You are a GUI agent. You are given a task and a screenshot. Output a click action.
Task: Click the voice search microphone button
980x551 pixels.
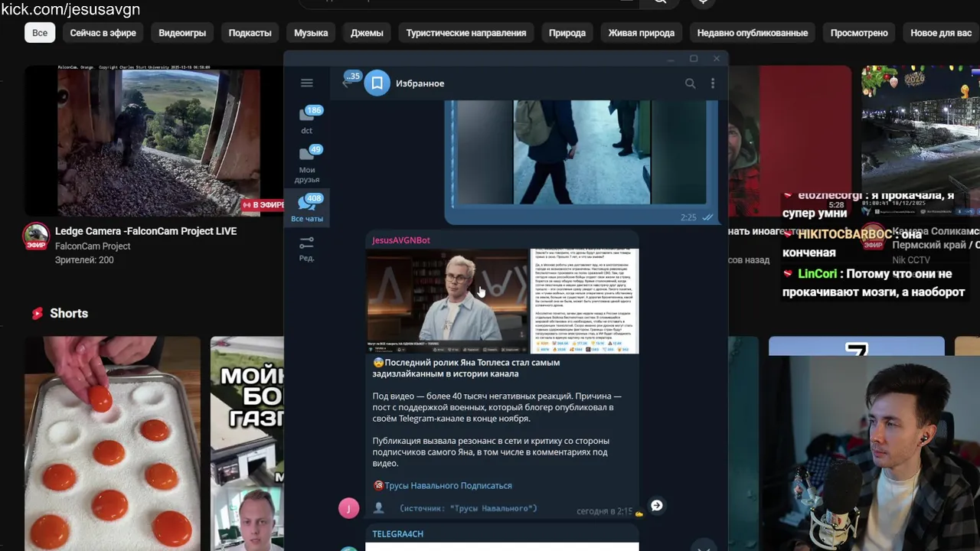[x=703, y=2]
